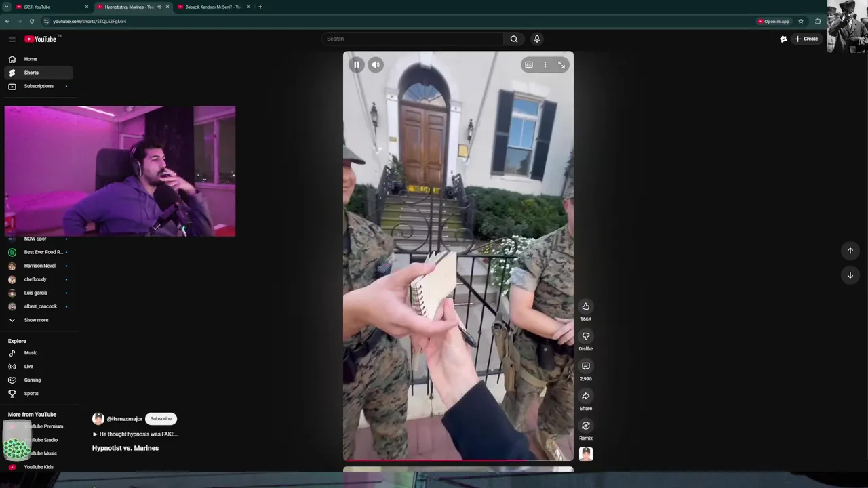Click the search magnifier button
Screen dimensions: 868x488
pos(514,39)
